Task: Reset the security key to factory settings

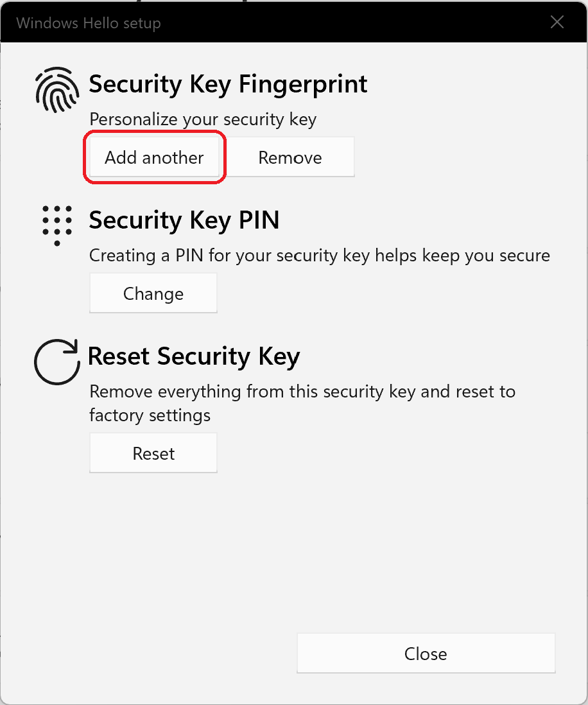Action: 153,453
